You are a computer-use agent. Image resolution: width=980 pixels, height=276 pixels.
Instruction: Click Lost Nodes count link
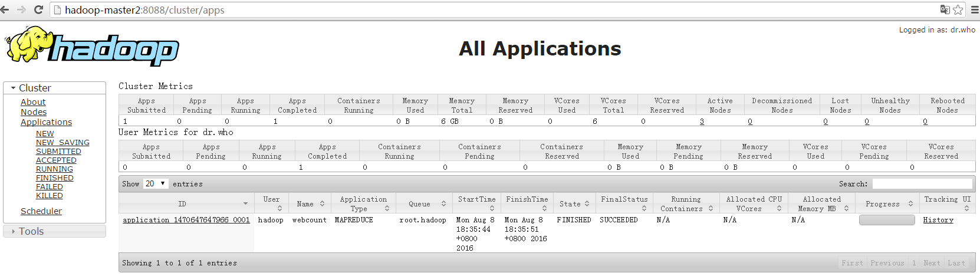[x=826, y=121]
